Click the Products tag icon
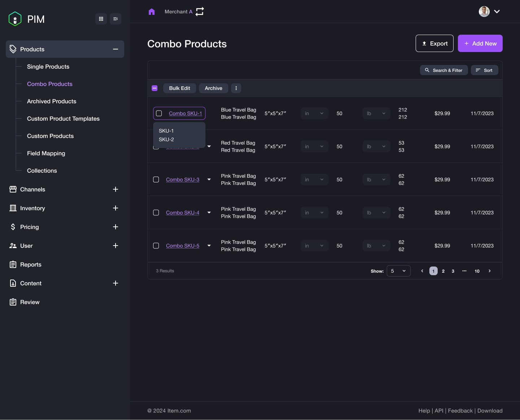Image resolution: width=520 pixels, height=420 pixels. click(13, 49)
